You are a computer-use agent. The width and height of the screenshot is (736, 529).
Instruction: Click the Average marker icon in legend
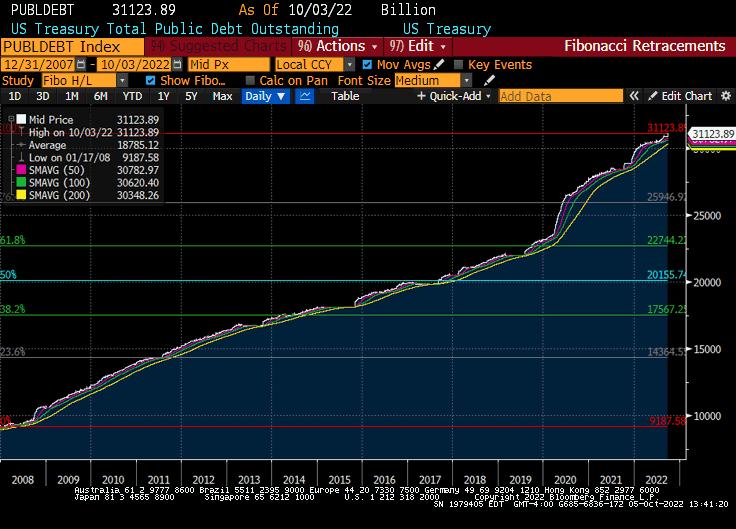tap(21, 145)
